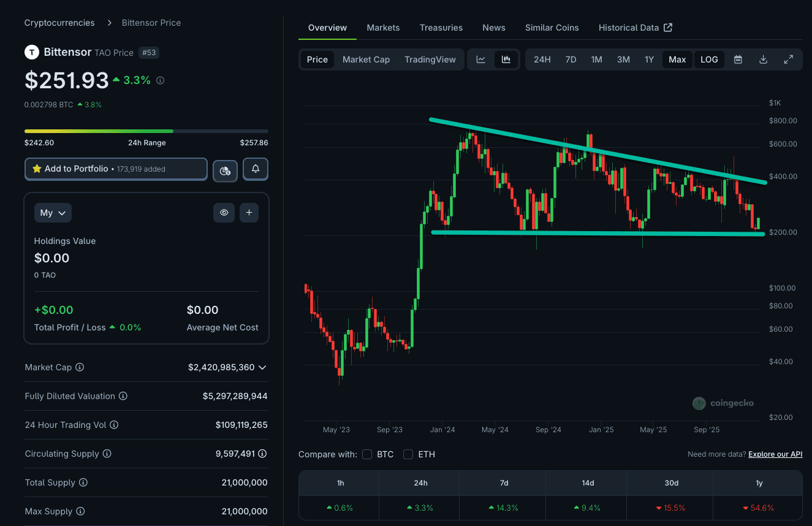Open the My portfolio dropdown
The width and height of the screenshot is (812, 526).
tap(53, 213)
